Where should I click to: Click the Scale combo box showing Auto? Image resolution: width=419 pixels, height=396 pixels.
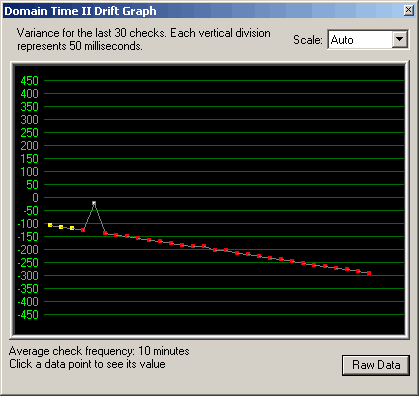(368, 40)
